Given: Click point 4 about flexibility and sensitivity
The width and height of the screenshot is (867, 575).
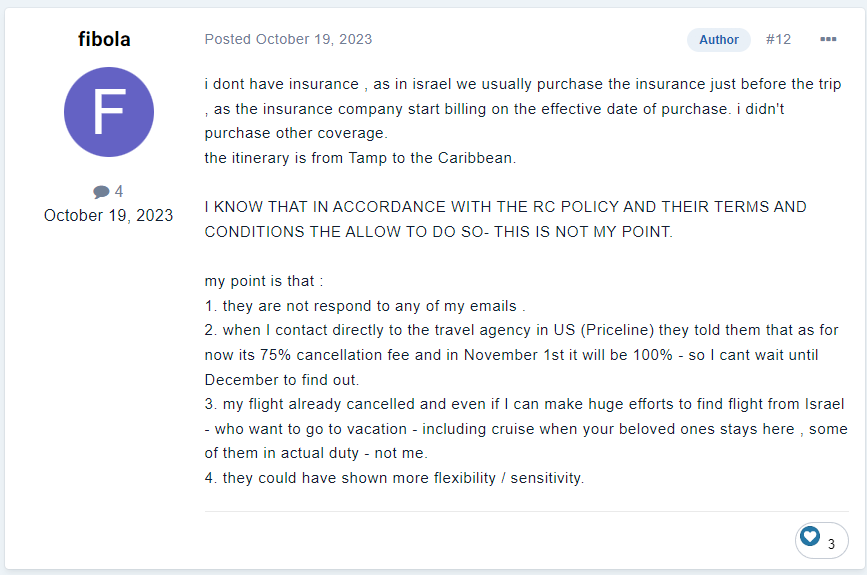Looking at the screenshot, I should [394, 478].
